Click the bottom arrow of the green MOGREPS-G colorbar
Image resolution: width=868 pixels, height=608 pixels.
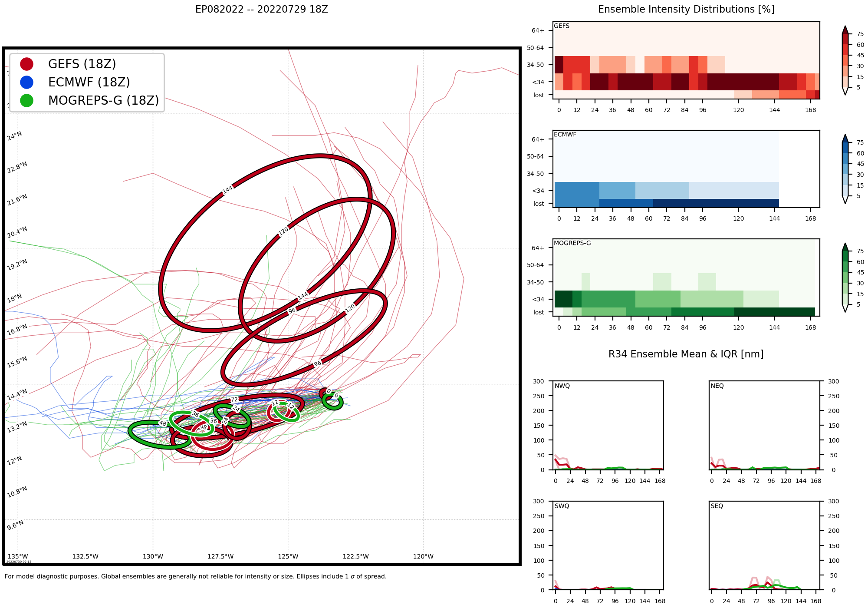click(845, 308)
